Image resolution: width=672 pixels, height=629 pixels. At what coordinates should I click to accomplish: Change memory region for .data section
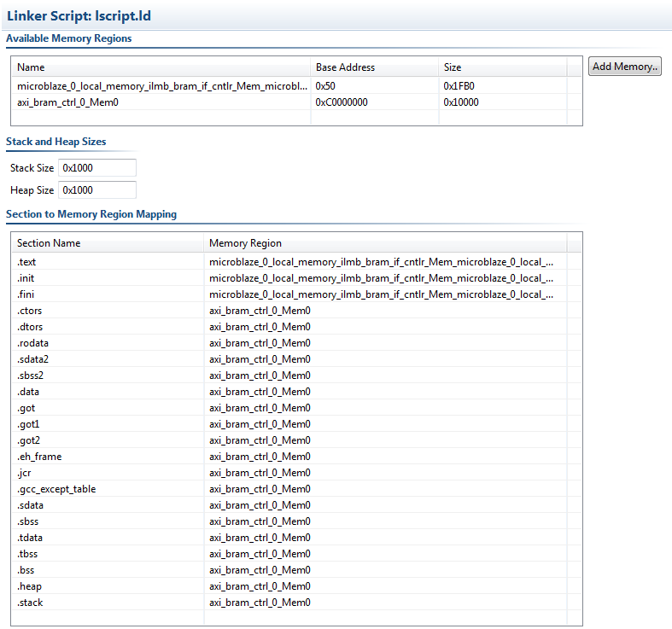(x=260, y=392)
